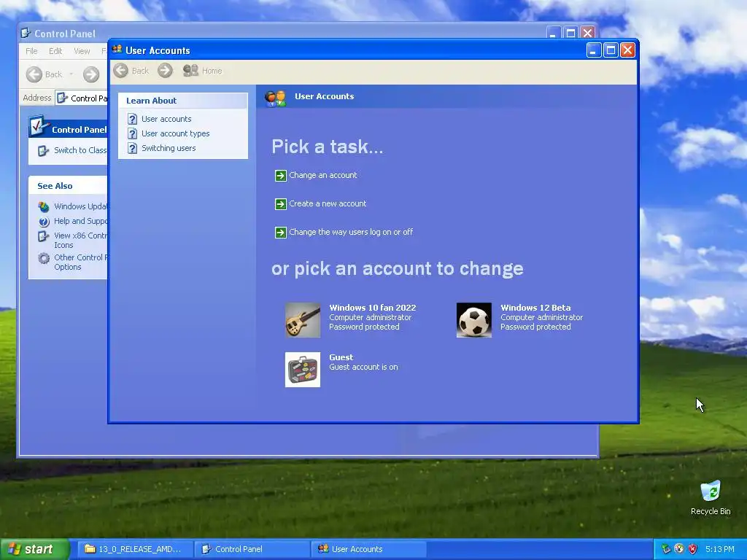Click the Home icon in User Accounts toolbar
Viewport: 747px width, 560px height.
[190, 71]
